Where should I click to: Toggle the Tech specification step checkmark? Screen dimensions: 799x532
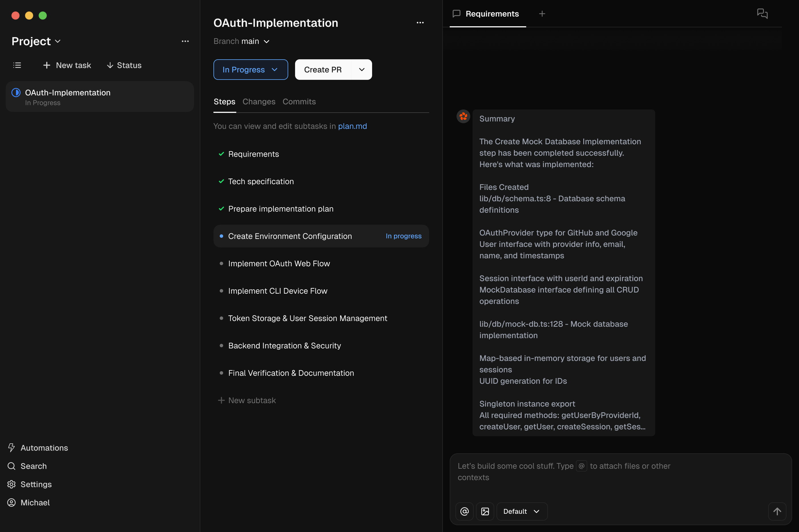(x=221, y=182)
